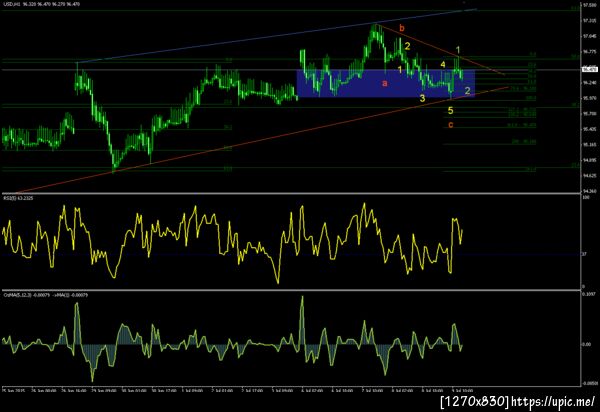Image resolution: width=600 pixels, height=412 pixels.
Task: Click the 37 level on RSI scale
Action: click(584, 254)
